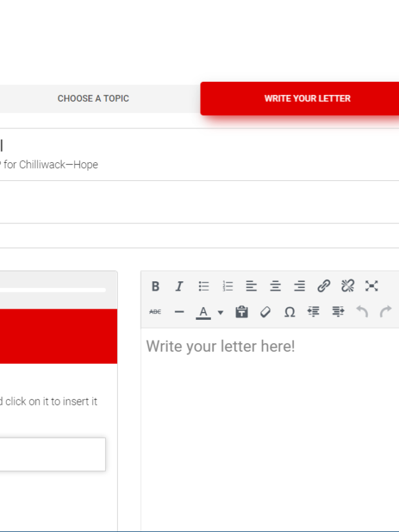Toggle italic text formatting
This screenshot has height=532, width=399.
[179, 286]
